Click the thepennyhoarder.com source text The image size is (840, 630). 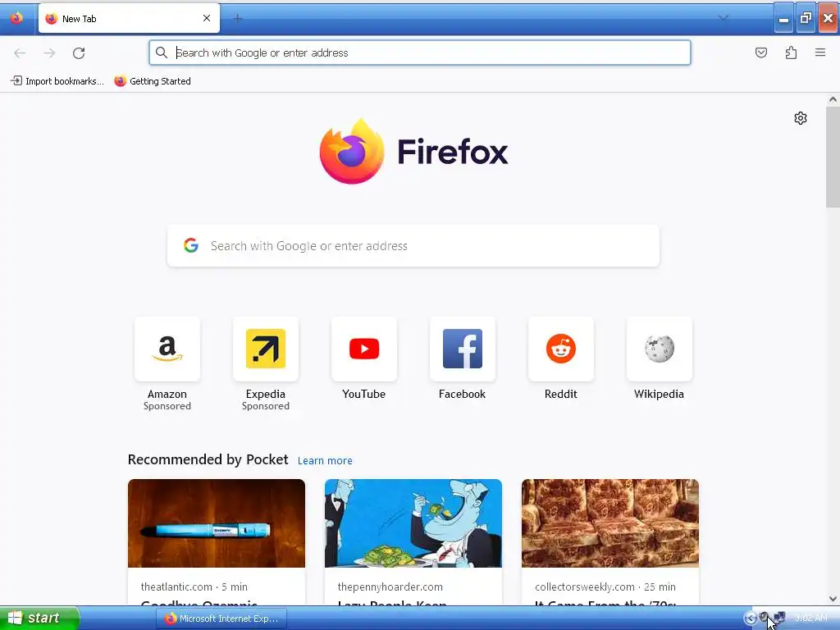(x=390, y=587)
